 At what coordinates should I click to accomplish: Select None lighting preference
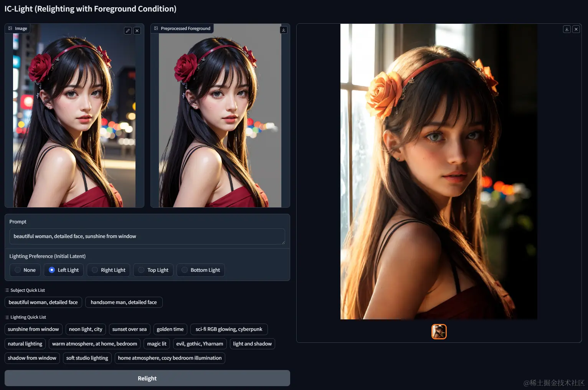tap(25, 270)
